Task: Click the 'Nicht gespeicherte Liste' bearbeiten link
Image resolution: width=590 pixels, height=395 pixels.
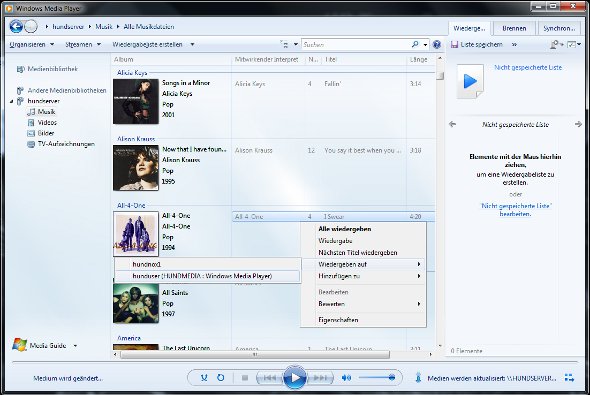Action: pos(515,210)
